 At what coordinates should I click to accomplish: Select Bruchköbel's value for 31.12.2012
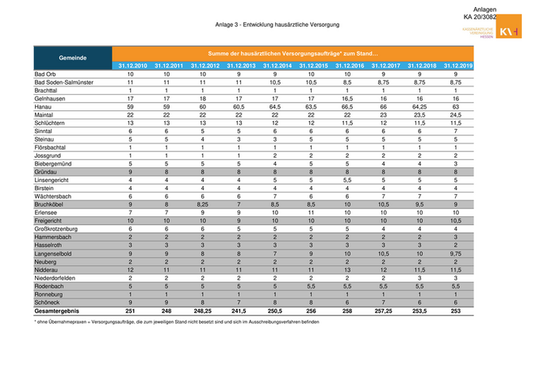coord(203,204)
